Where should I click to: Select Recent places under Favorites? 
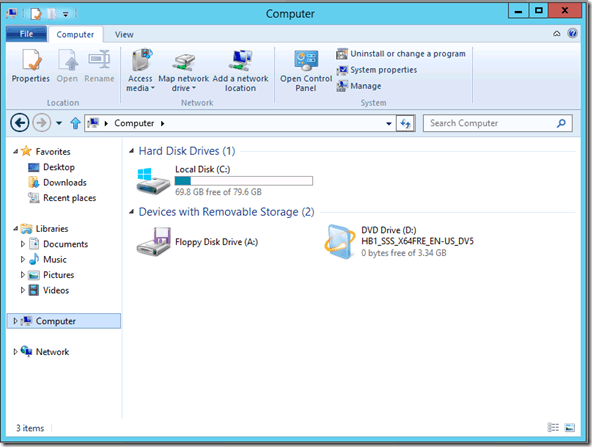point(69,198)
